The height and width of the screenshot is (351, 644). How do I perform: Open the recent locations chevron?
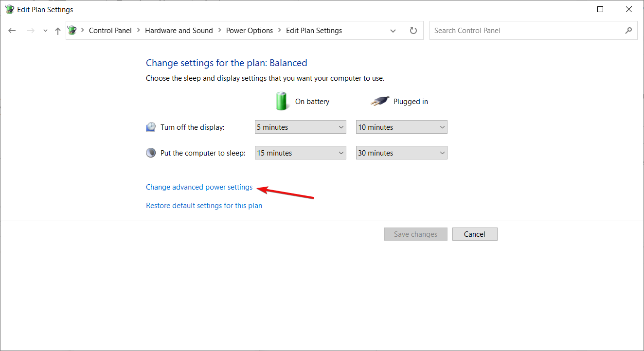45,31
